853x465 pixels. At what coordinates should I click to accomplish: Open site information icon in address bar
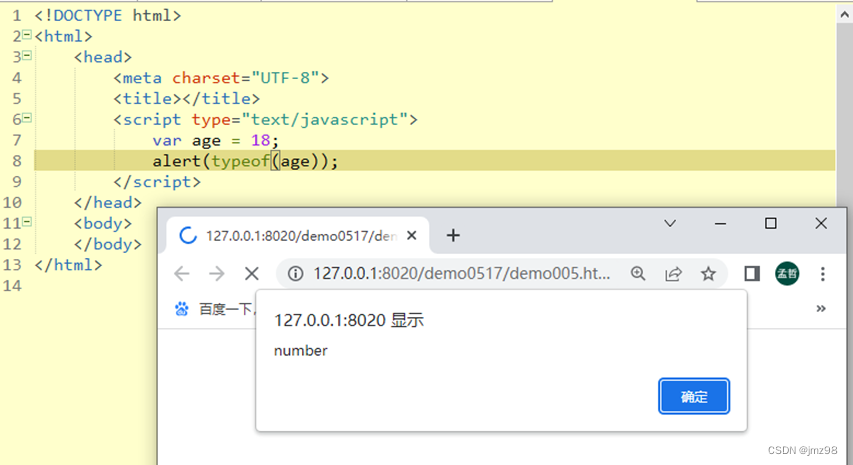[295, 274]
